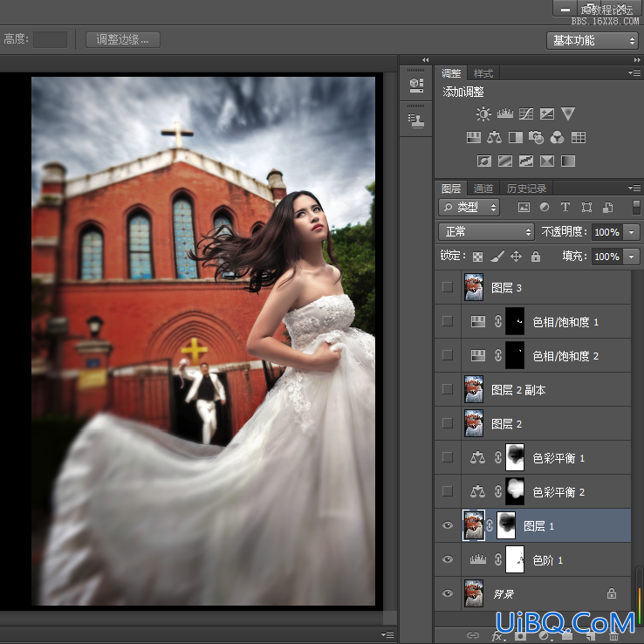The image size is (644, 644).
Task: Hide 背景 layer
Action: pyautogui.click(x=448, y=593)
